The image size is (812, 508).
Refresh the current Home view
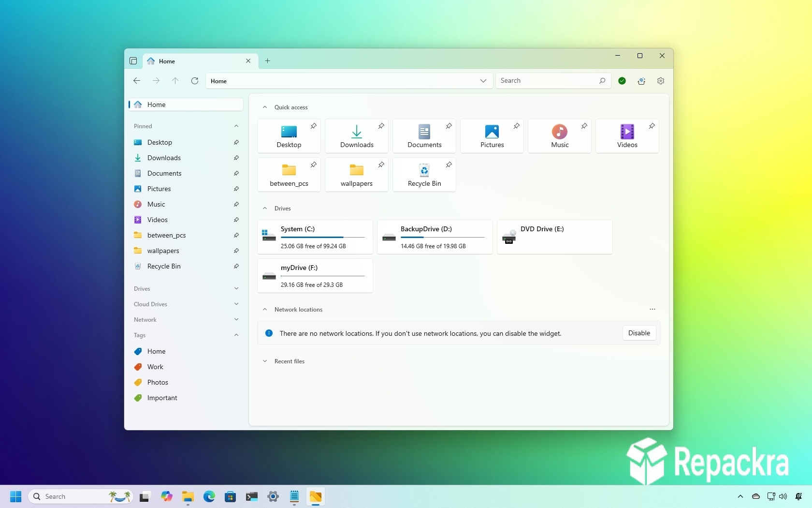coord(195,81)
